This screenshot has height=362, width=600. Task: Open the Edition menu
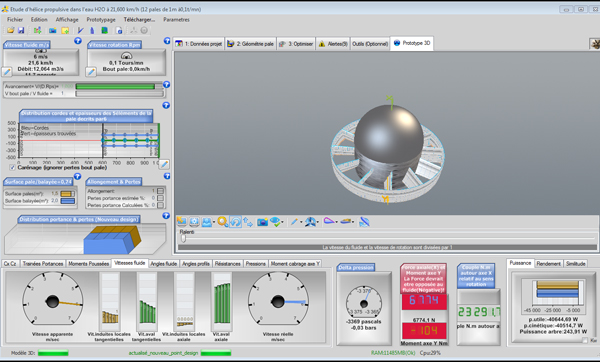pyautogui.click(x=39, y=20)
